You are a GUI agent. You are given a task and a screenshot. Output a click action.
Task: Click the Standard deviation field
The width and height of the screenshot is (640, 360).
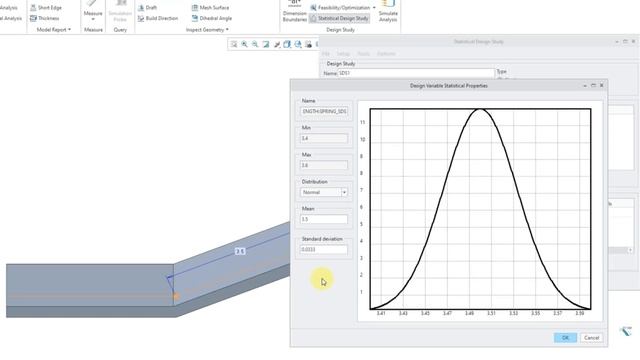324,249
